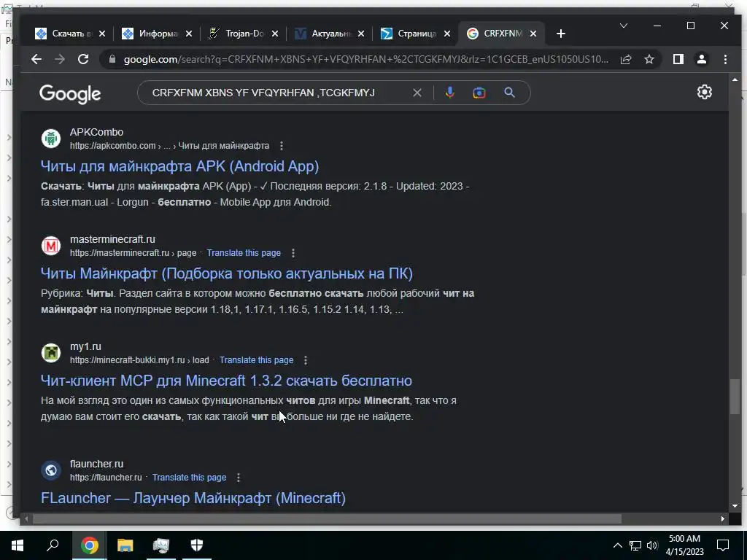Expand the tab search dropdown arrow
The width and height of the screenshot is (747, 560).
coord(623,26)
